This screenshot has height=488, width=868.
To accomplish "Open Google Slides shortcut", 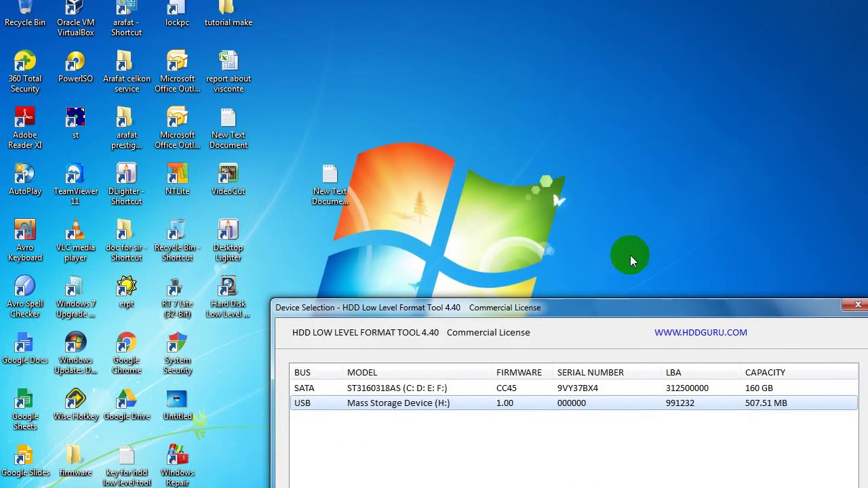I will [25, 460].
